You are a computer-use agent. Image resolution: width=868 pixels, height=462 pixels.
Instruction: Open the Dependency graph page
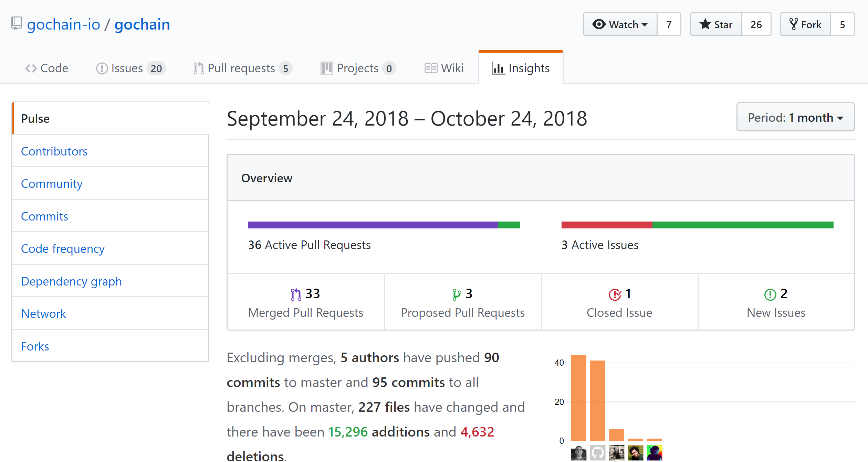click(71, 281)
